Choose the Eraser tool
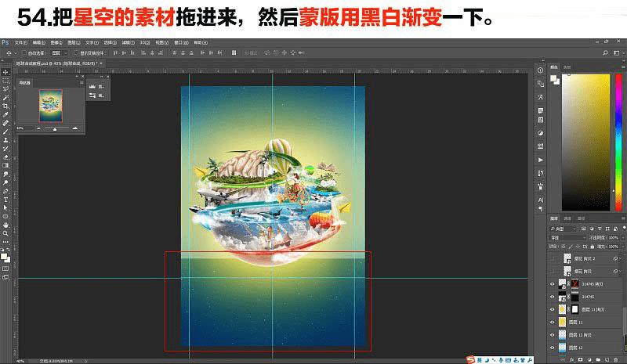Screen dimensions: 627x364 point(5,157)
